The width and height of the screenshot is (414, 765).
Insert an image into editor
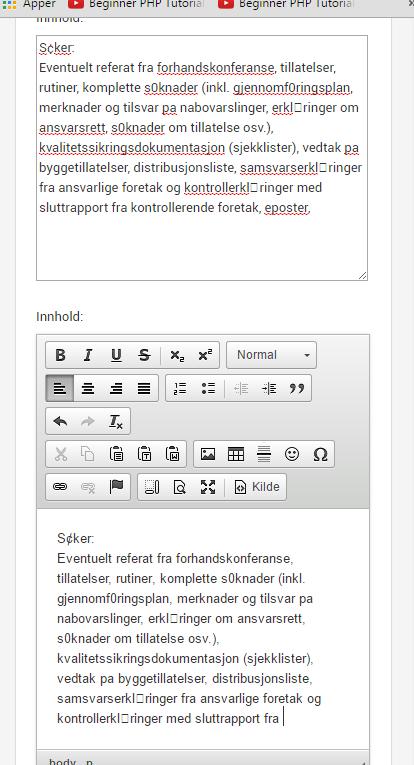(208, 454)
